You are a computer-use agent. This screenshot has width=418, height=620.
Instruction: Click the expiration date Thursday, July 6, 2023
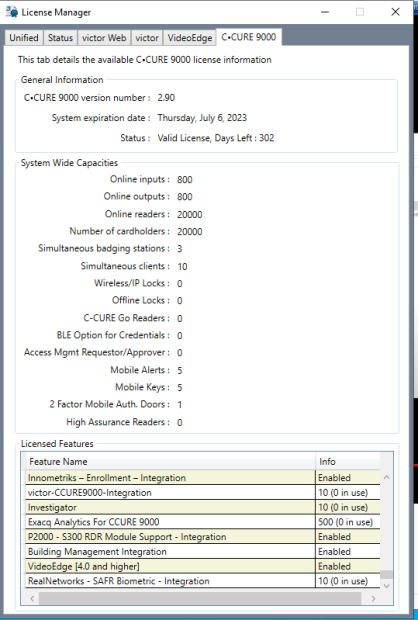202,118
